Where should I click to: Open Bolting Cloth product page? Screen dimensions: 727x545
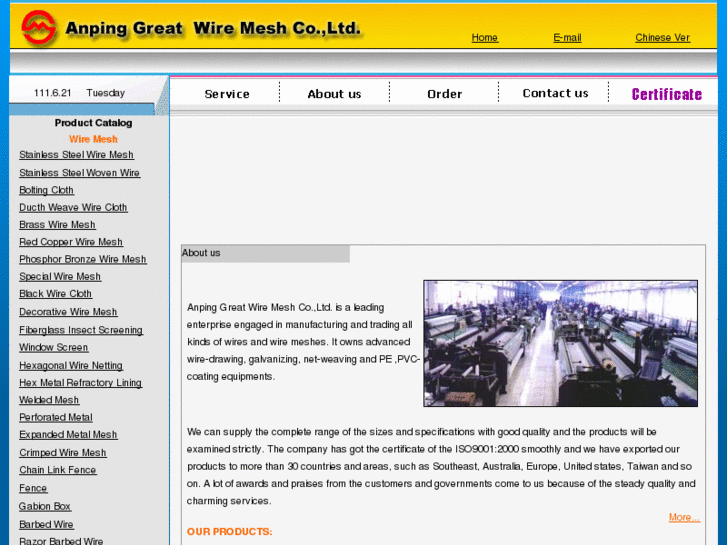46,190
